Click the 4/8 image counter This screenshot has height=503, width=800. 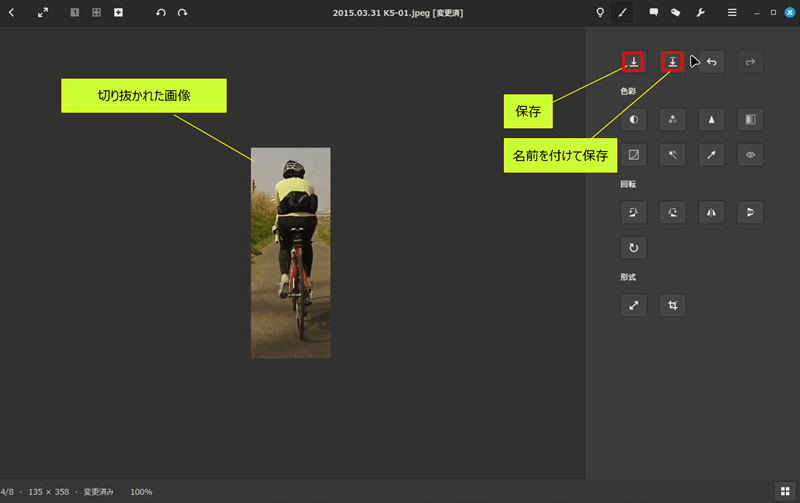tap(7, 492)
